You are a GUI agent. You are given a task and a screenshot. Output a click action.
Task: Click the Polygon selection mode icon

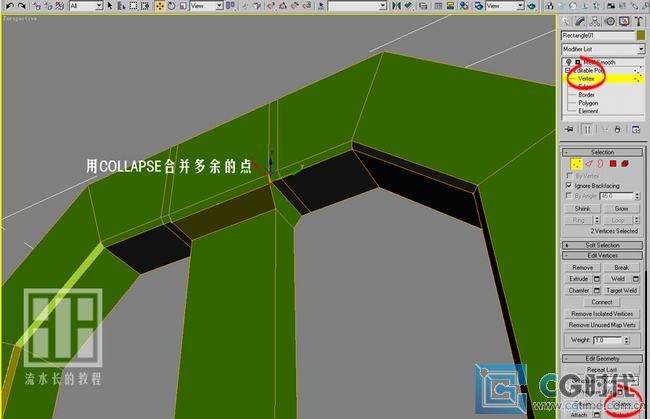click(613, 164)
